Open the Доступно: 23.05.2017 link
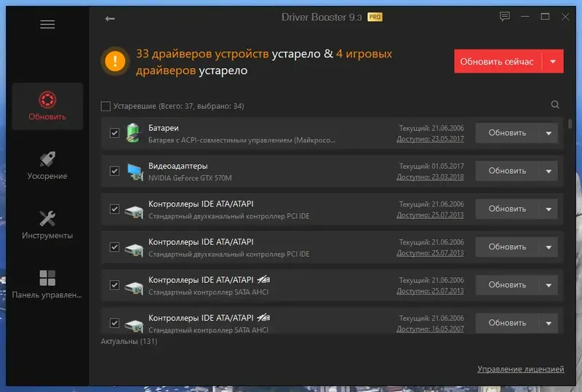This screenshot has width=582, height=392. coord(430,139)
